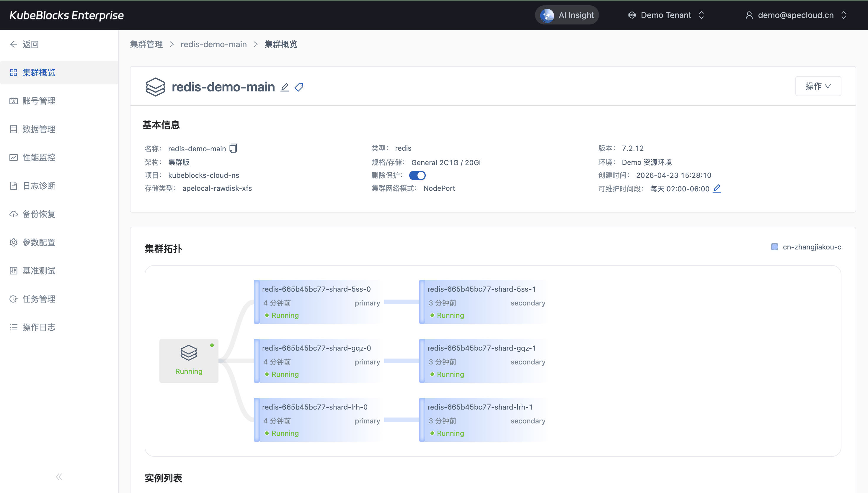Open 性能监控 in sidebar

39,157
